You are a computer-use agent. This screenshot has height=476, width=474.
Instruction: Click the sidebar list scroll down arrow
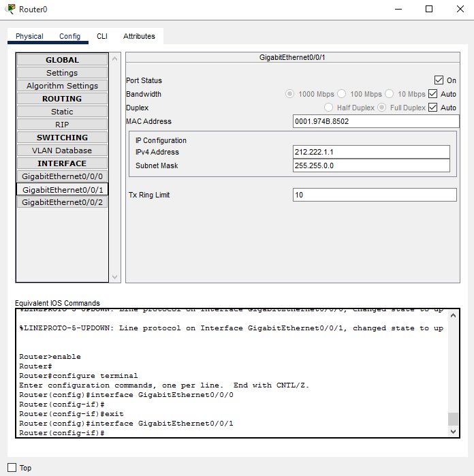[114, 277]
